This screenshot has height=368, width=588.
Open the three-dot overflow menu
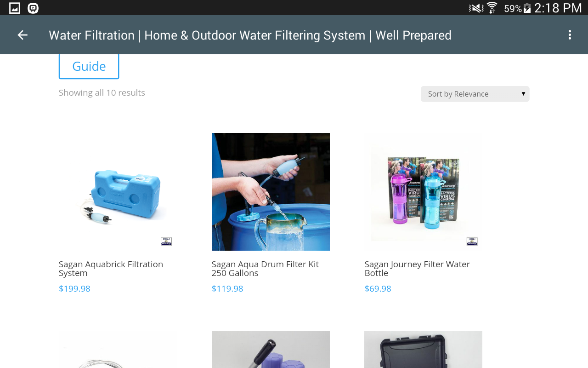[x=570, y=35]
